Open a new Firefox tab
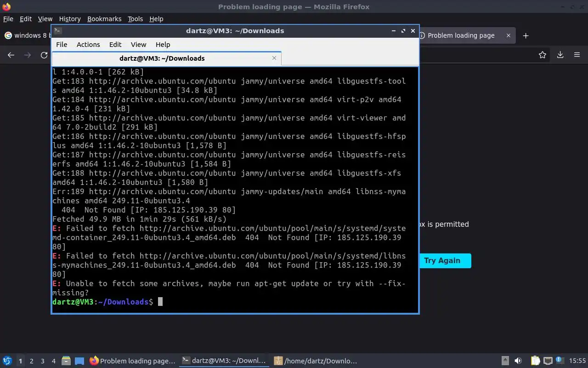The height and width of the screenshot is (368, 588). click(x=526, y=35)
